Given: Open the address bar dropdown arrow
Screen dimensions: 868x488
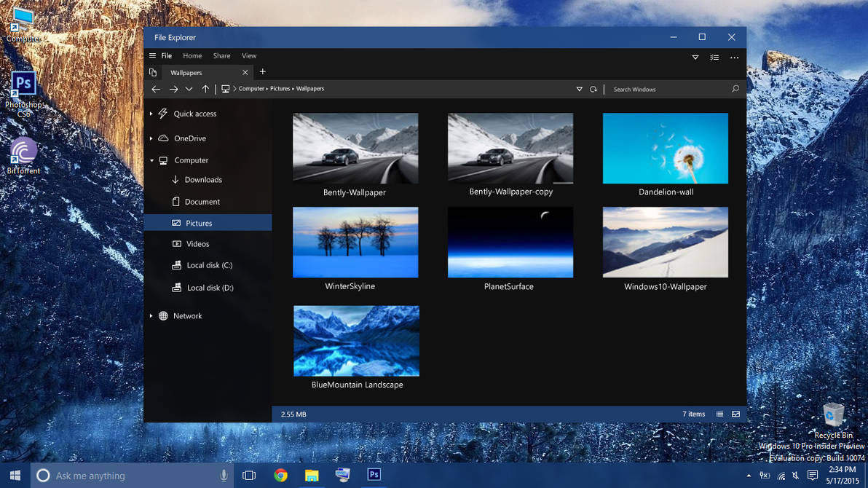Looking at the screenshot, I should coord(580,89).
